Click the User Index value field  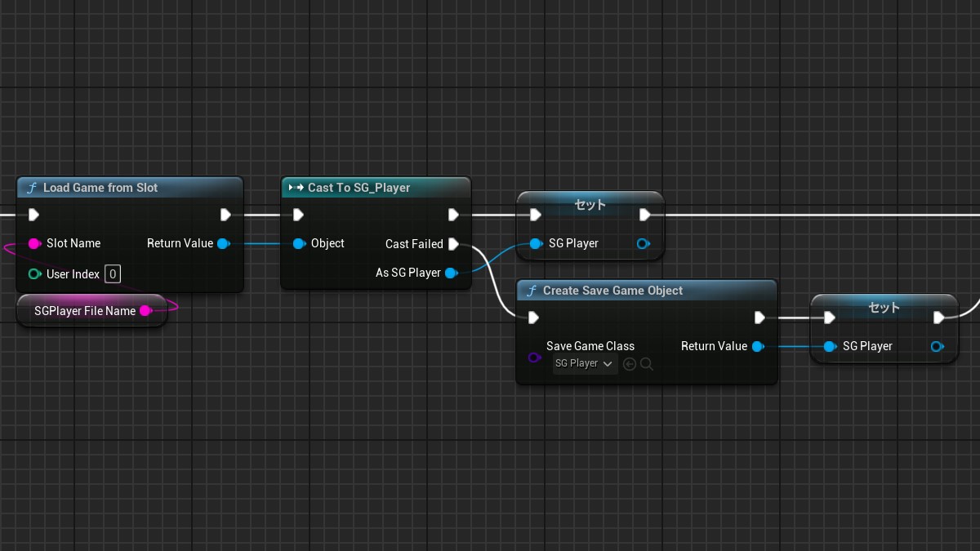pyautogui.click(x=113, y=274)
